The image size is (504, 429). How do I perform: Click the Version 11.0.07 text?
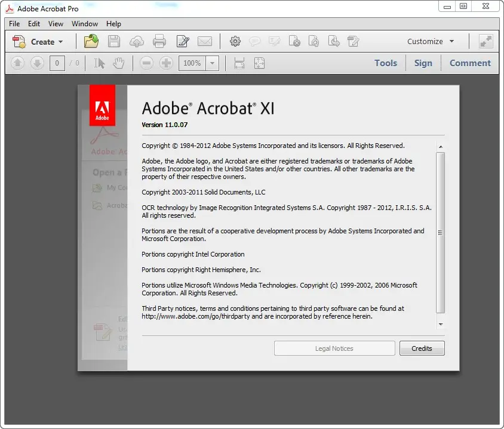[x=165, y=125]
